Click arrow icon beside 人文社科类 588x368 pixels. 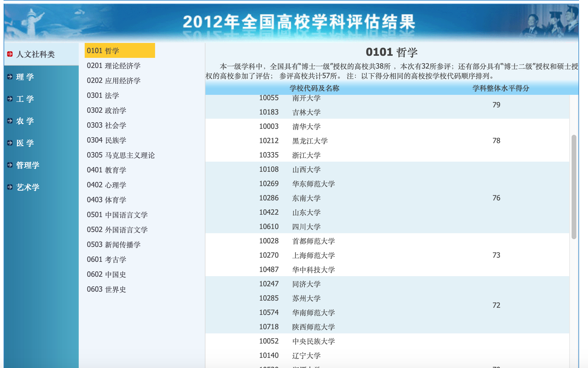(10, 54)
